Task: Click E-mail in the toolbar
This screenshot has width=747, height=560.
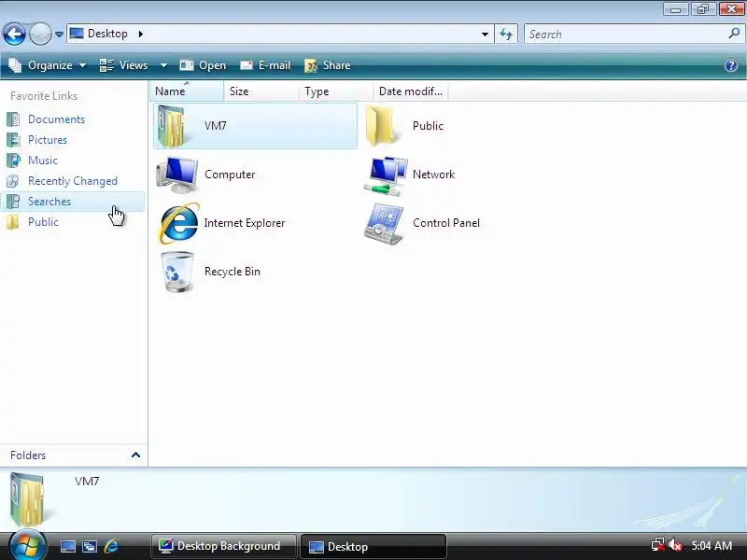Action: click(x=265, y=65)
